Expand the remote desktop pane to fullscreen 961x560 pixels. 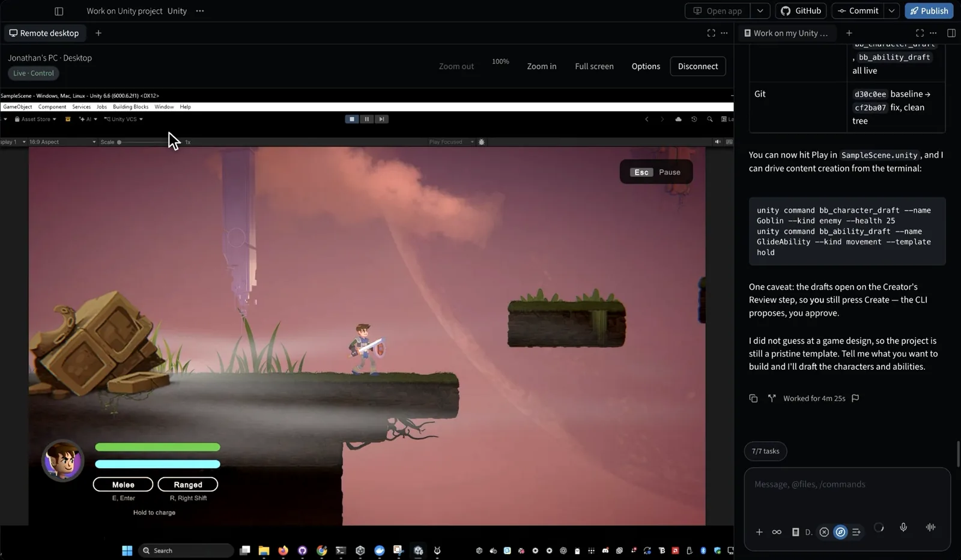[711, 33]
